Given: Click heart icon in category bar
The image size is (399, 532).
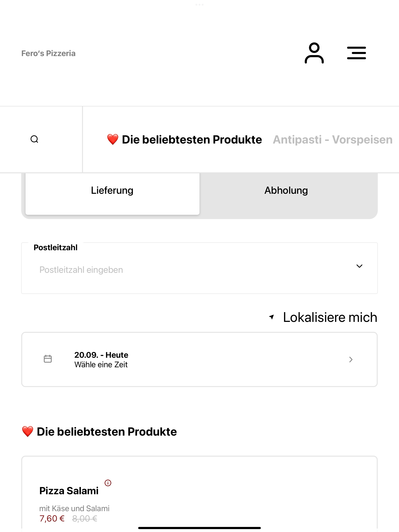Looking at the screenshot, I should tap(113, 139).
